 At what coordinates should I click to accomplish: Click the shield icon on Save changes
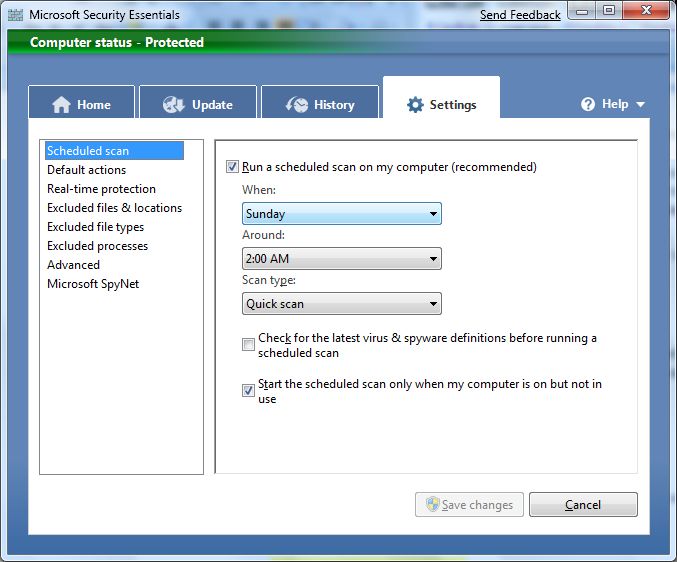coord(432,504)
